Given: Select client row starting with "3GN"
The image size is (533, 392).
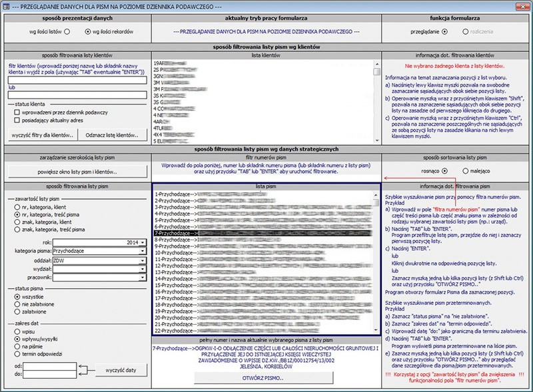Looking at the screenshot, I should (263, 76).
